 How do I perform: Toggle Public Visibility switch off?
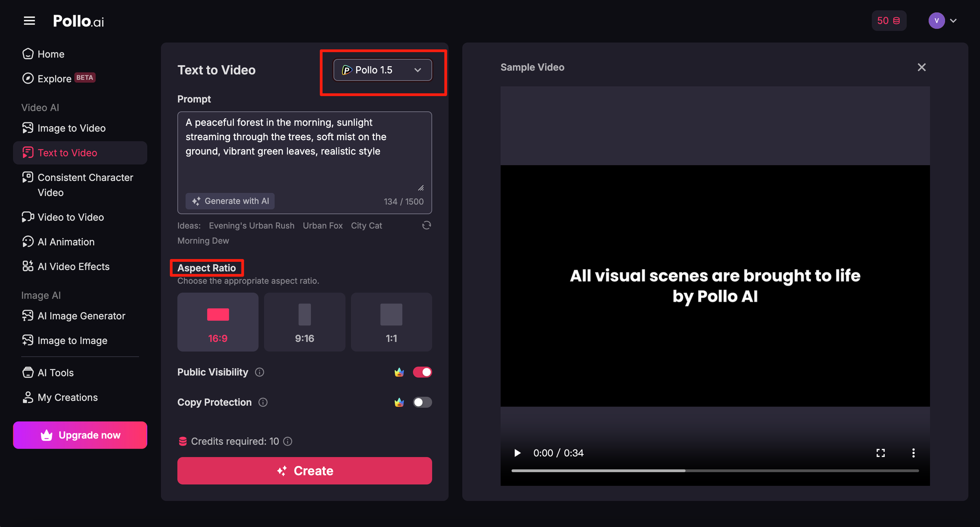(x=422, y=372)
